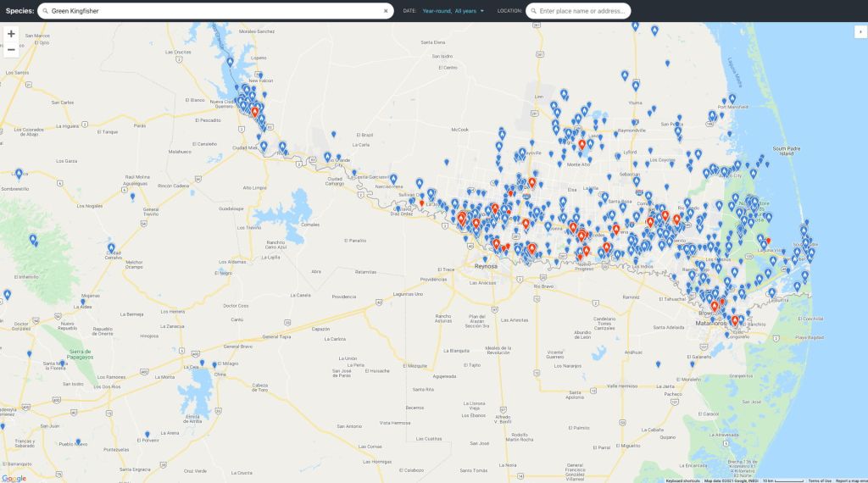Click the location search magnifier icon
This screenshot has width=868, height=483.
coord(532,11)
